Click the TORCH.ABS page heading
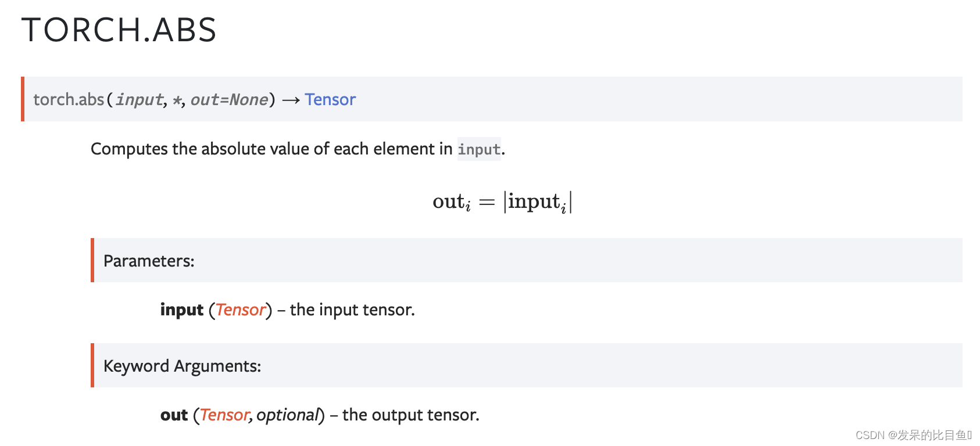This screenshot has width=980, height=446. 119,30
